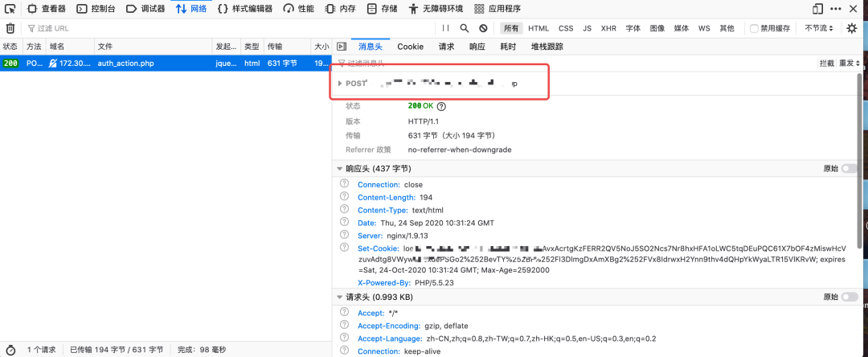Sort by the 类型 column header
868x357 pixels.
point(252,47)
